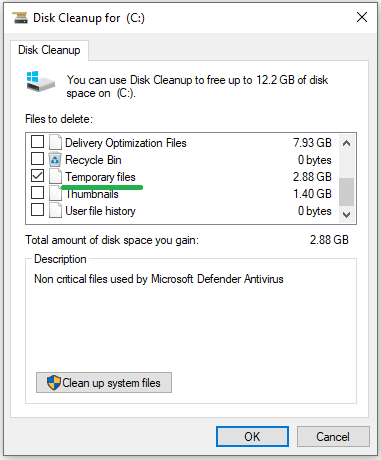Confirm with the OK button
Screen dimensions: 381x460
[252, 436]
